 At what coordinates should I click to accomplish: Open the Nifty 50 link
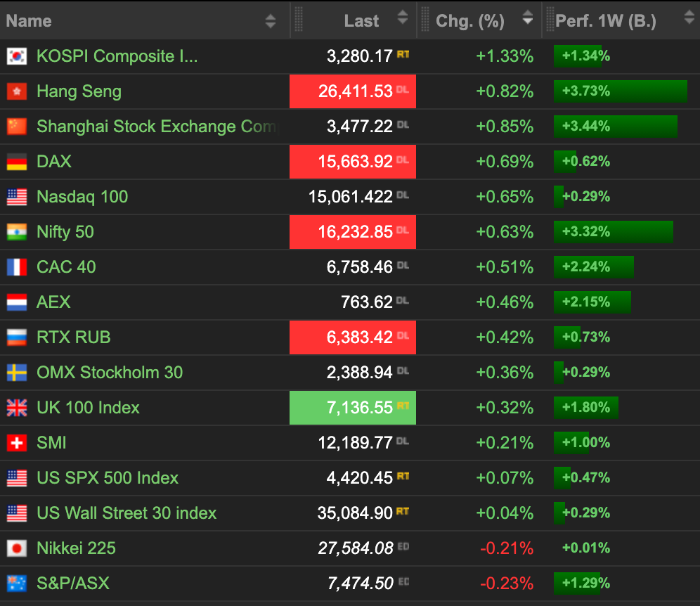[x=65, y=232]
